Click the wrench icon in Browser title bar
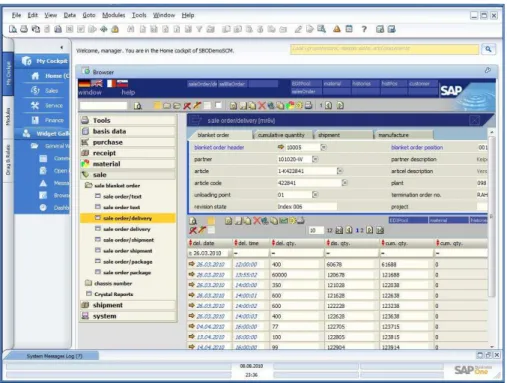The image size is (507, 383). tap(488, 70)
